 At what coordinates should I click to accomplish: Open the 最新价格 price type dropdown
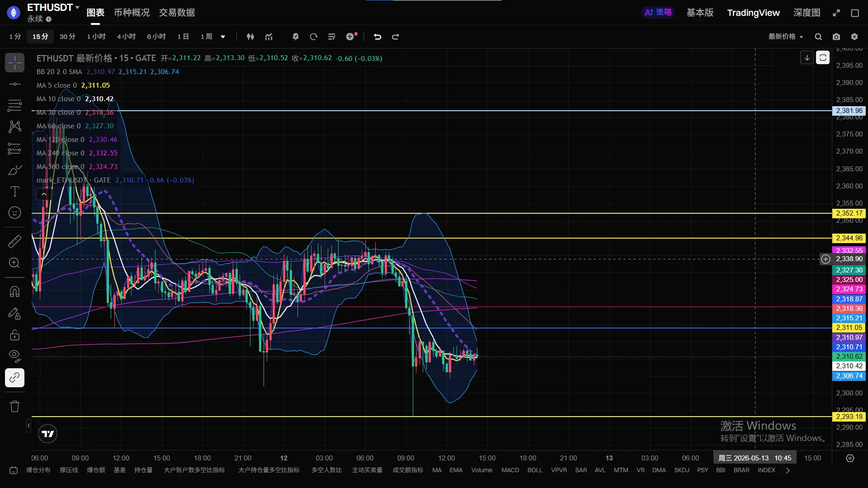786,37
